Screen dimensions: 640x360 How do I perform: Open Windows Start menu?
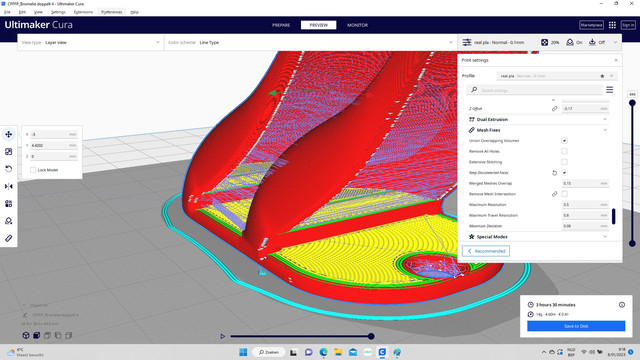coord(243,352)
